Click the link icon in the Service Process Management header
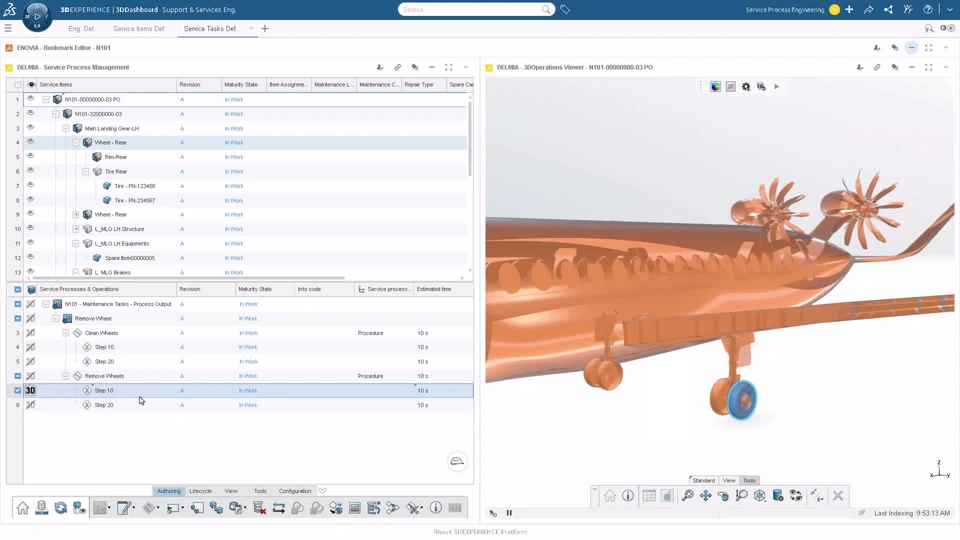 coord(397,67)
